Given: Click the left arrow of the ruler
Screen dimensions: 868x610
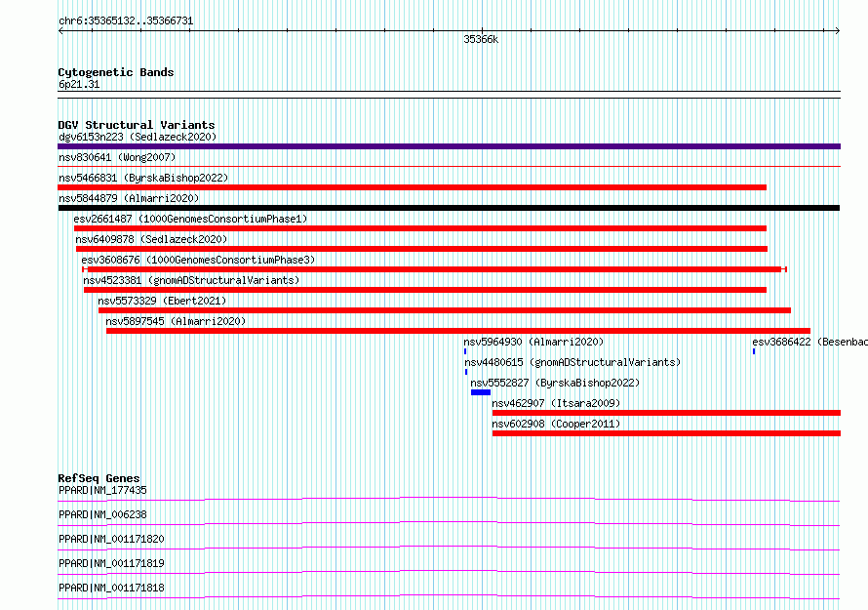Looking at the screenshot, I should pos(60,31).
